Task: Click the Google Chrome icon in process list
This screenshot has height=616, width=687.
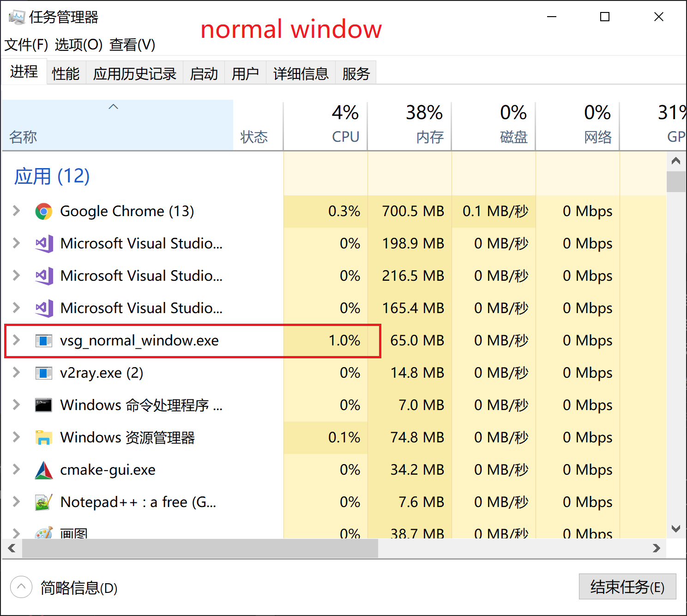Action: click(x=44, y=211)
